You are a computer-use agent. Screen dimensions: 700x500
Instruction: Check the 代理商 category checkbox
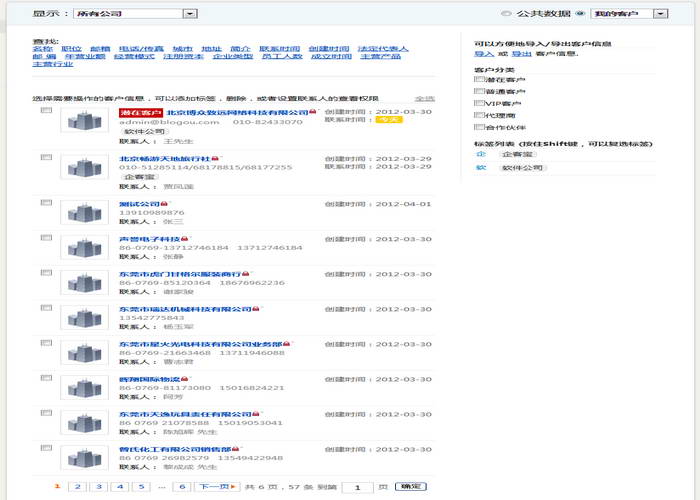479,115
